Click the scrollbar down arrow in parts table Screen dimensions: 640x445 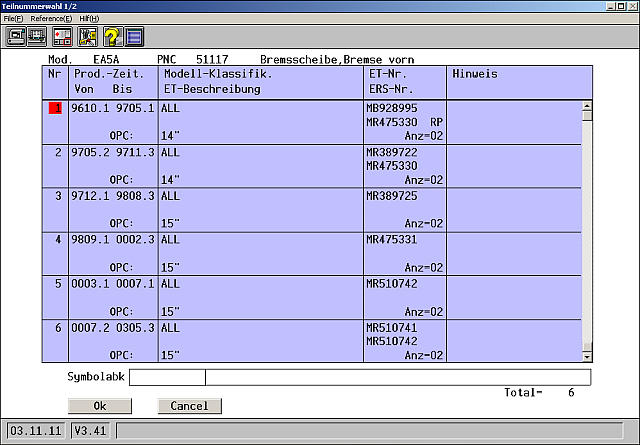pos(587,355)
